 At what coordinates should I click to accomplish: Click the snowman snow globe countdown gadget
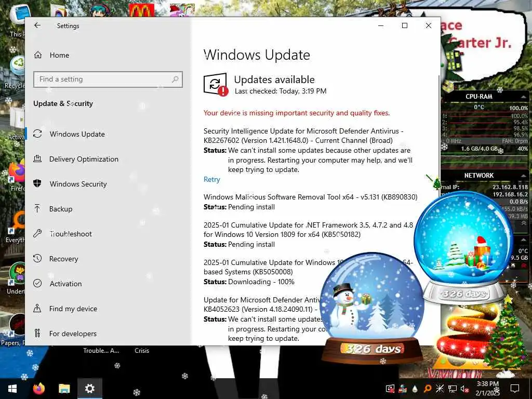coord(372,308)
